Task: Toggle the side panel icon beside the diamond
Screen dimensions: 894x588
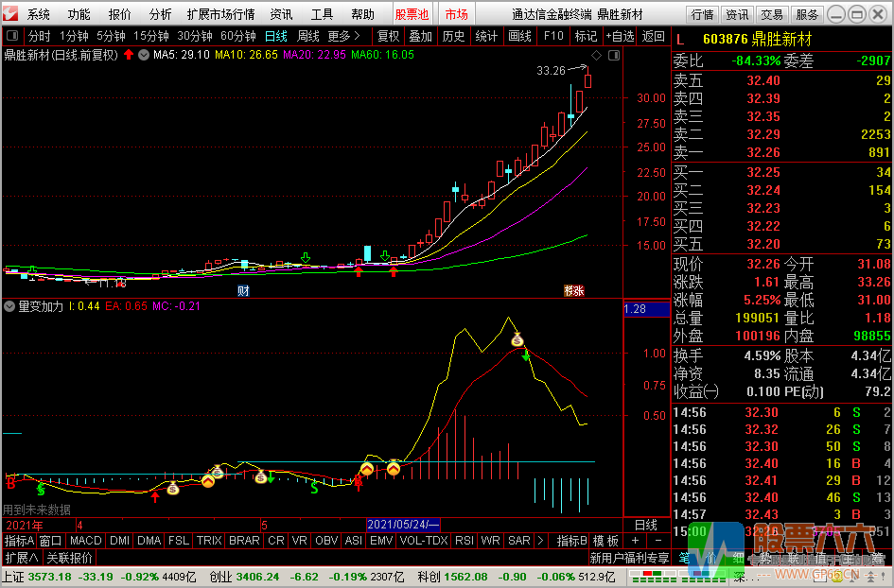Action: [x=613, y=55]
